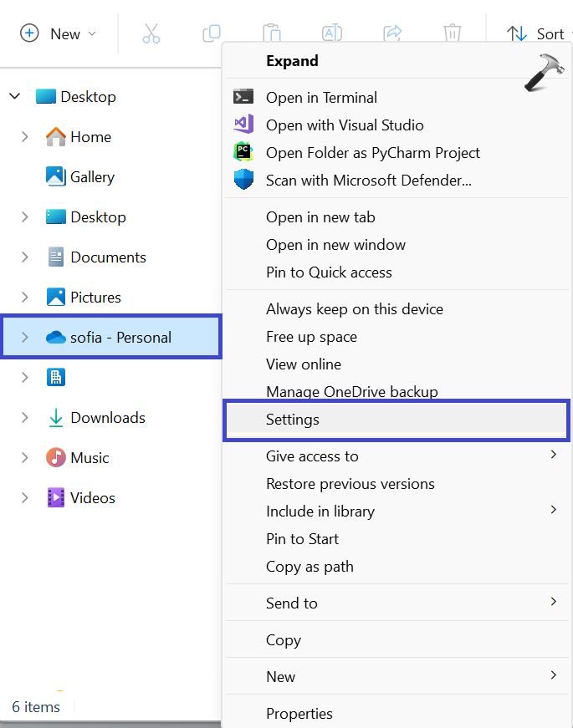Click the Rename icon in toolbar
573x728 pixels.
[x=332, y=33]
